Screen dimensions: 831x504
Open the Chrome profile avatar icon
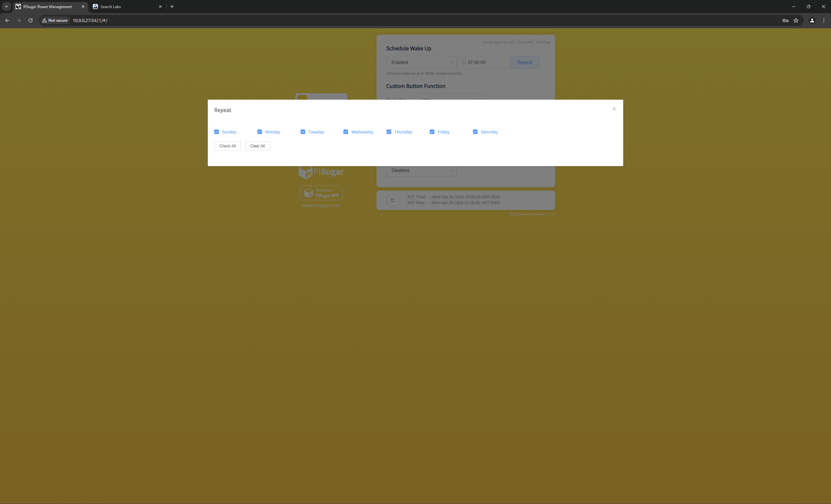812,20
